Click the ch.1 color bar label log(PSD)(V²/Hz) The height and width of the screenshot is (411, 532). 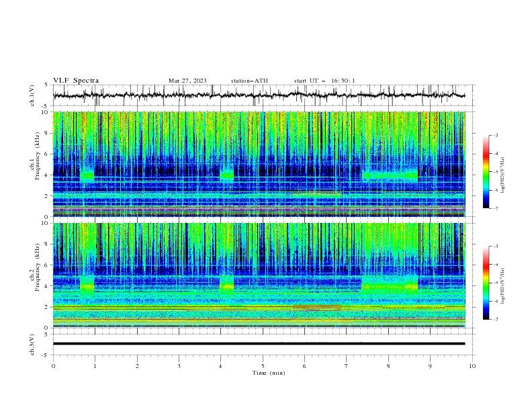click(x=503, y=175)
